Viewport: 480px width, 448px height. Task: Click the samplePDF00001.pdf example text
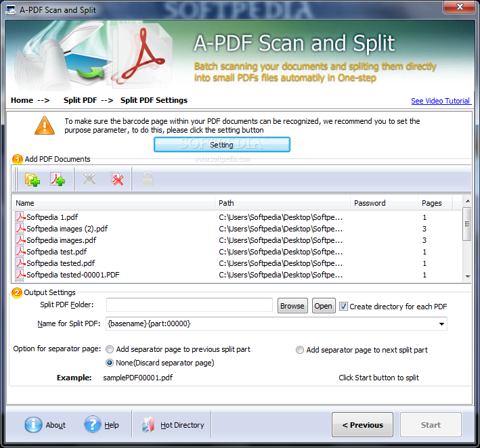137,378
